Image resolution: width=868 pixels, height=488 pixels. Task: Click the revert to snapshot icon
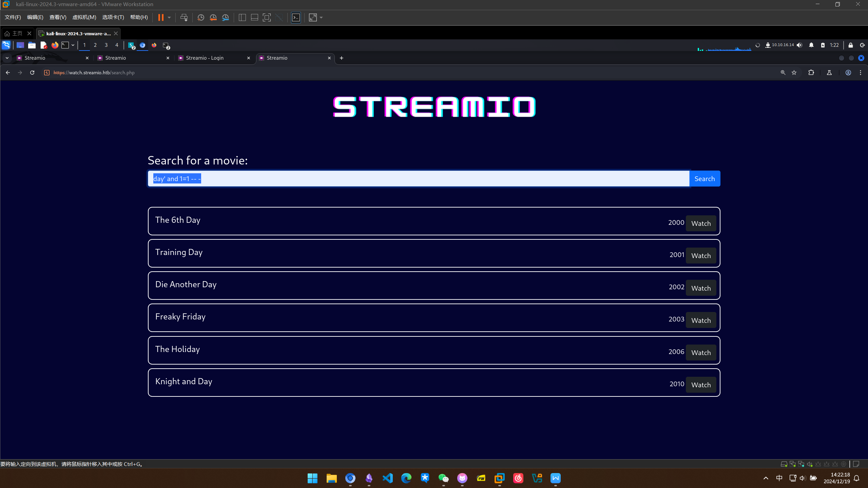pyautogui.click(x=213, y=18)
